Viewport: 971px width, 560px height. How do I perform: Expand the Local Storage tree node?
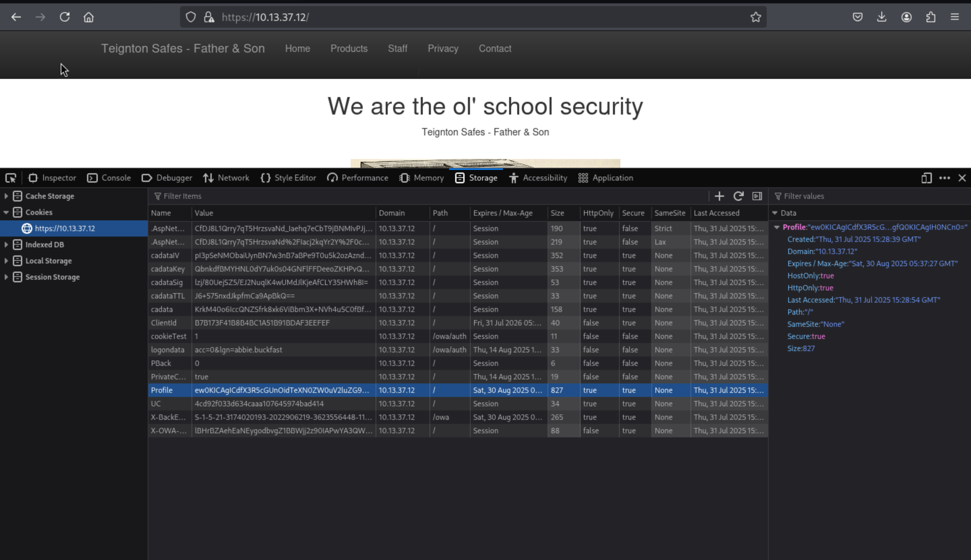coord(6,261)
